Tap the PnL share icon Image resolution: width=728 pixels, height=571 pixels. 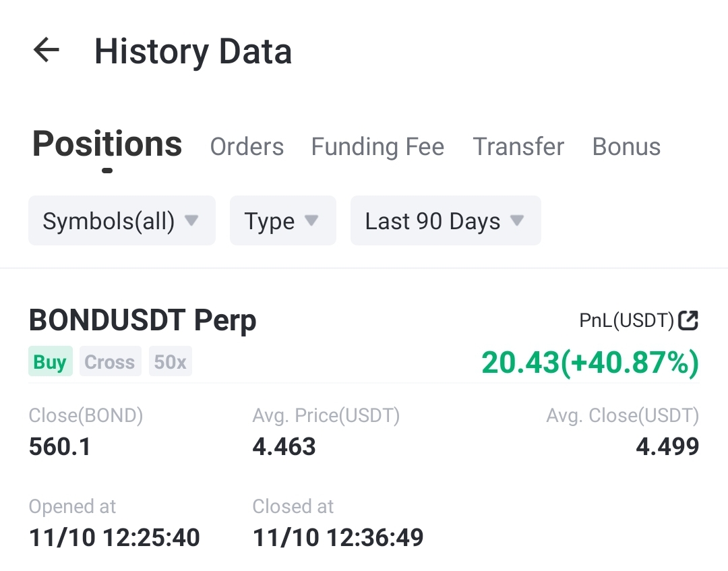point(688,320)
